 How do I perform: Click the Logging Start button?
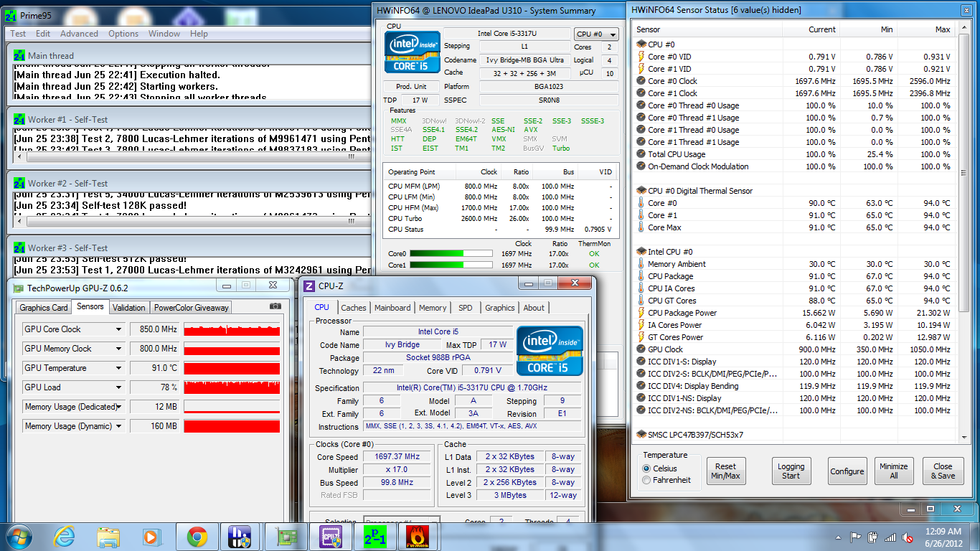click(791, 471)
